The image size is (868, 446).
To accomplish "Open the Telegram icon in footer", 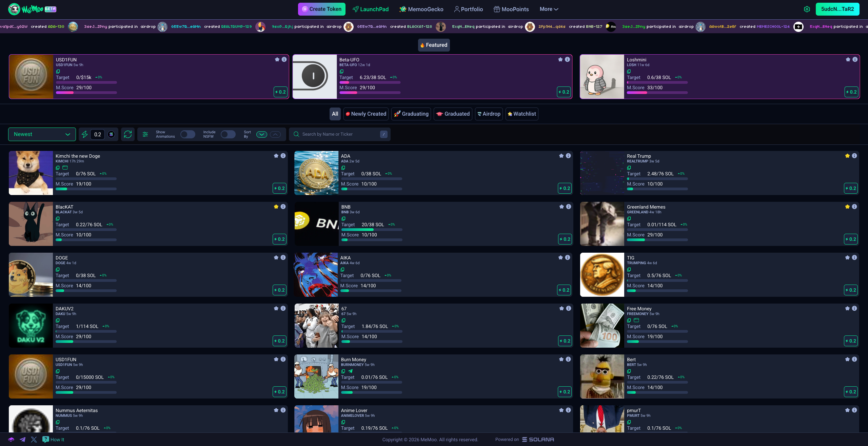I will tap(22, 440).
